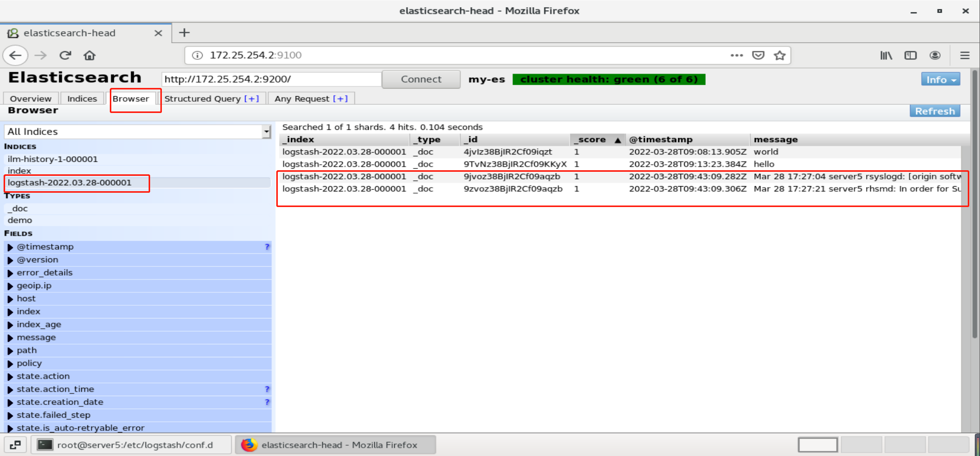Image resolution: width=980 pixels, height=456 pixels.
Task: Go back with the Firefox back arrow
Action: [x=15, y=55]
